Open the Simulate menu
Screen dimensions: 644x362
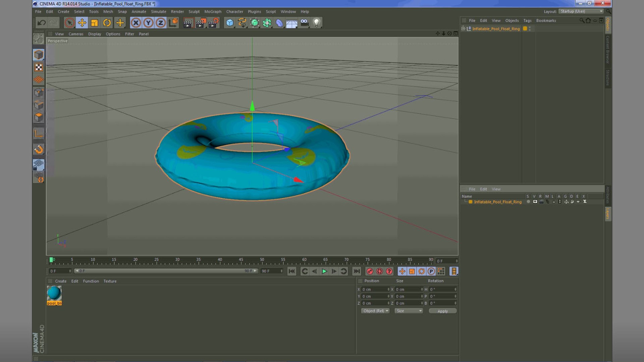[158, 12]
